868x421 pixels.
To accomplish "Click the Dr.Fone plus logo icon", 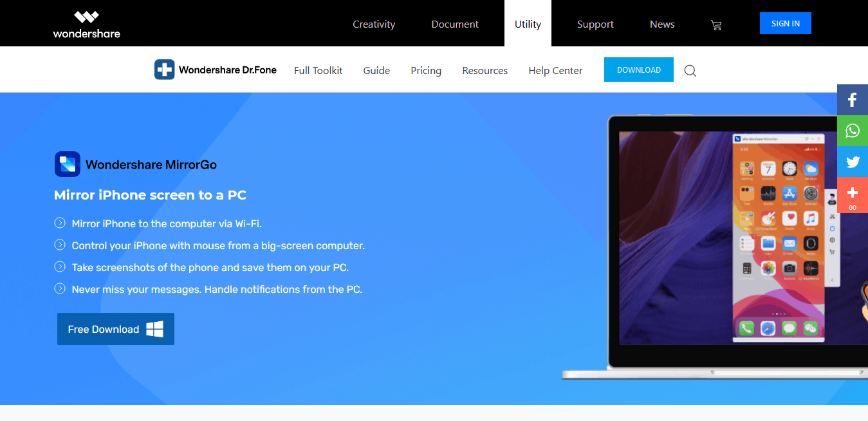I will [165, 70].
